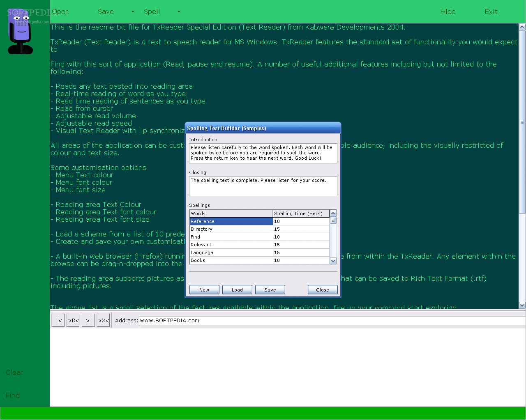This screenshot has width=526, height=420.
Task: Expand the Spell dropdown arrow
Action: click(179, 12)
